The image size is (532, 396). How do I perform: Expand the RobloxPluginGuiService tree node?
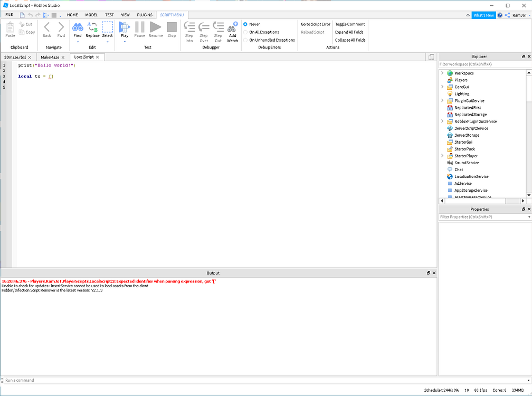[x=442, y=121]
